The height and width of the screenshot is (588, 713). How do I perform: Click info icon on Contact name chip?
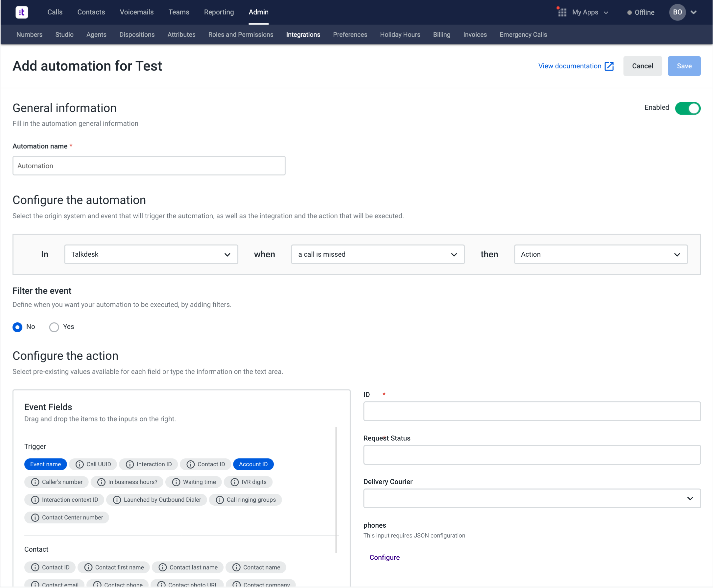point(236,567)
